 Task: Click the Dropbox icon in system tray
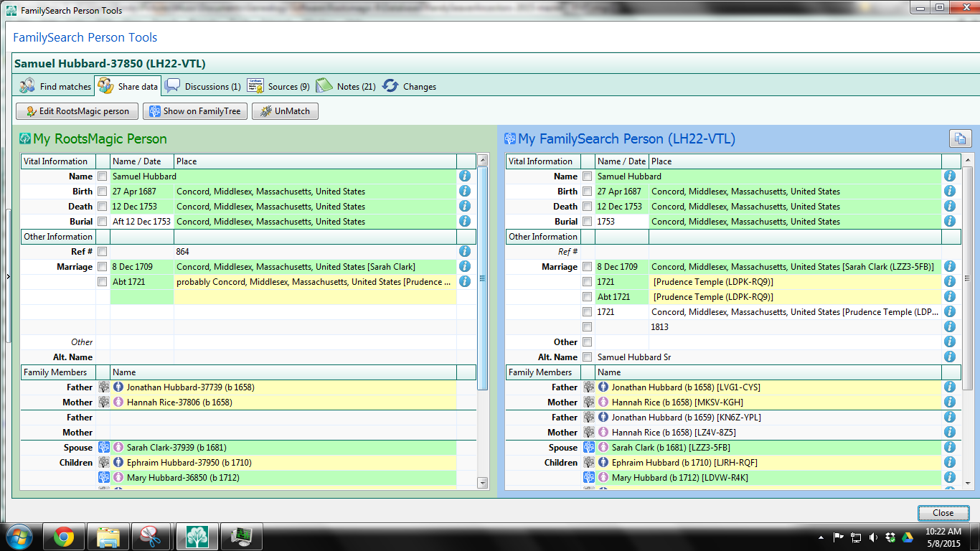pyautogui.click(x=890, y=537)
